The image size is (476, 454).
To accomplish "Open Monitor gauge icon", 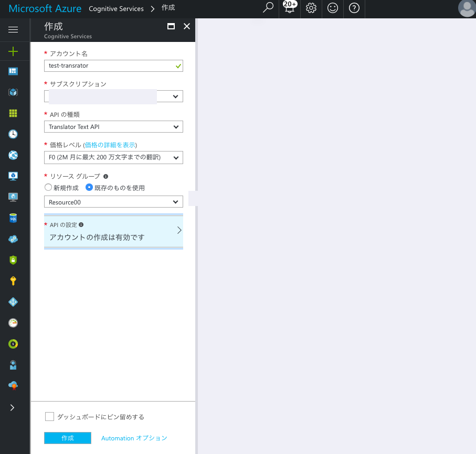I will [13, 323].
